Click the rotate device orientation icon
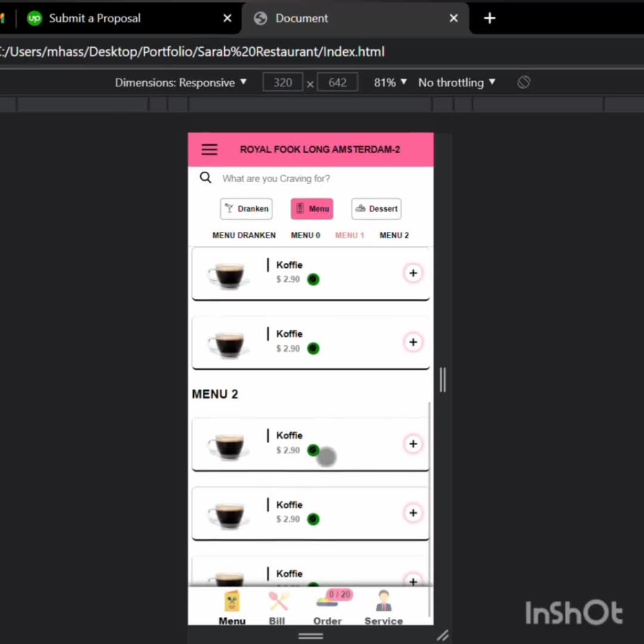Screen dimensions: 644x644 pos(524,82)
